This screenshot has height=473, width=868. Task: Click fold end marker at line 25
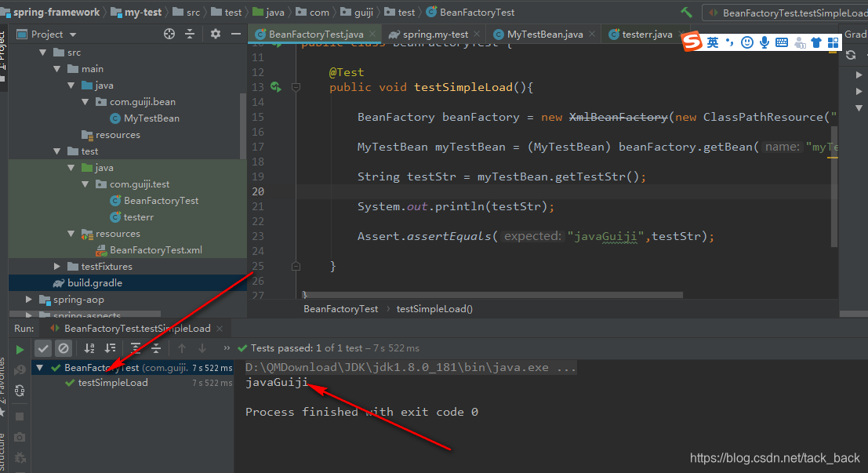pyautogui.click(x=296, y=267)
